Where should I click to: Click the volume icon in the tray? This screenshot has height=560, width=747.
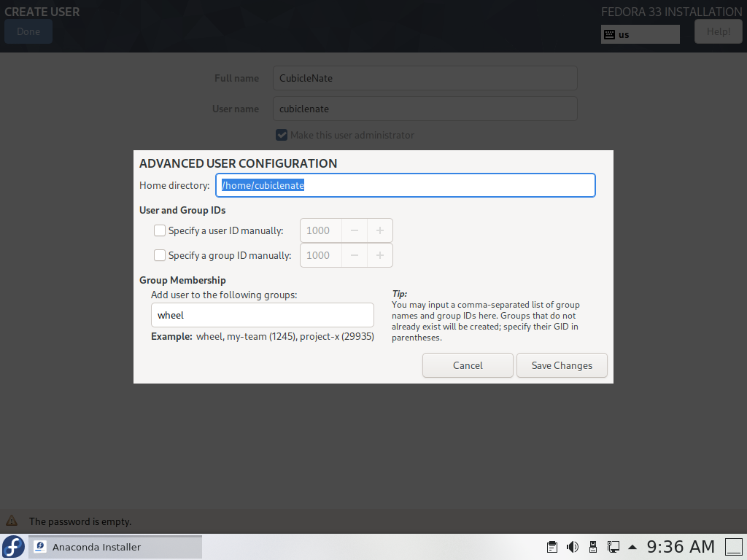click(x=573, y=546)
